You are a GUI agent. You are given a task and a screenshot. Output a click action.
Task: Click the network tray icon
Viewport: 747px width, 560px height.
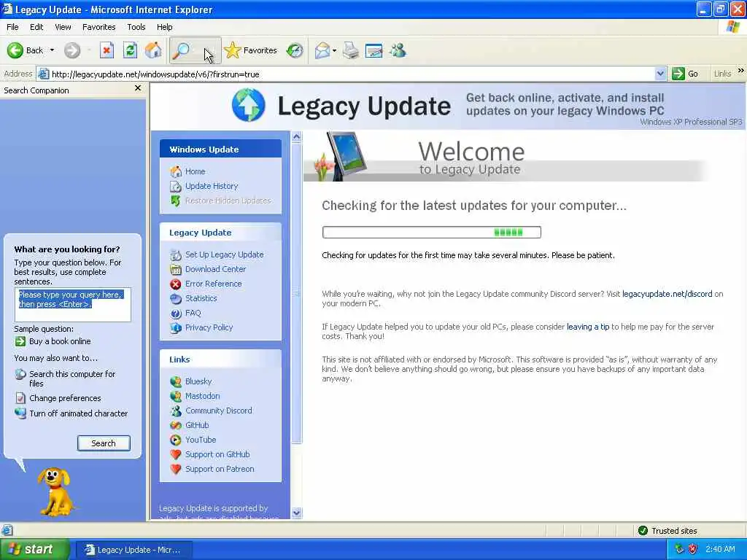pos(680,550)
